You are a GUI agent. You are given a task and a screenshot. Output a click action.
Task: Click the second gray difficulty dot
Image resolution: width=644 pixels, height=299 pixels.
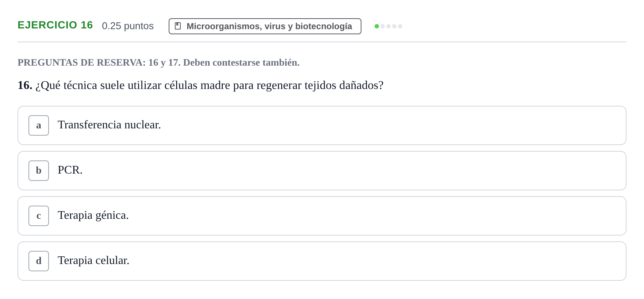pos(383,26)
